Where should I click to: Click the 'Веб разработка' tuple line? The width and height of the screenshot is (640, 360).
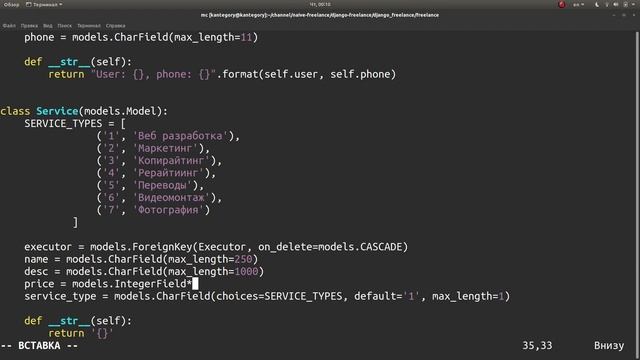coord(168,136)
